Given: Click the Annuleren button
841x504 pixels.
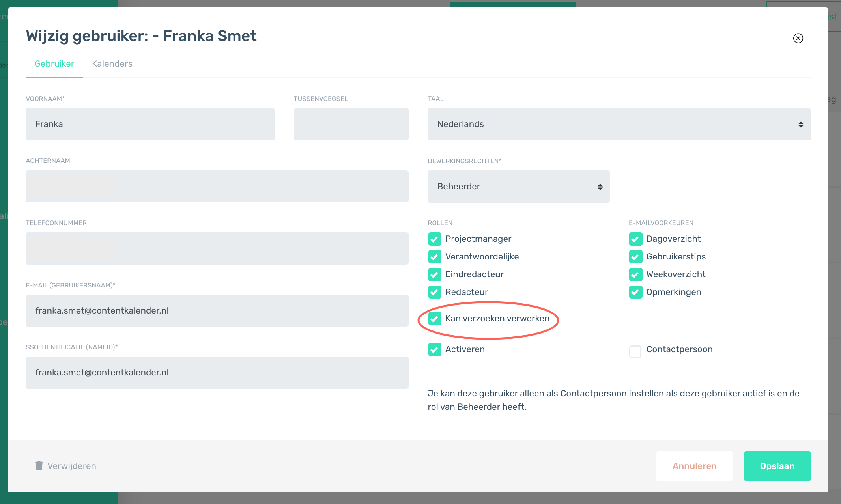Looking at the screenshot, I should pos(694,466).
